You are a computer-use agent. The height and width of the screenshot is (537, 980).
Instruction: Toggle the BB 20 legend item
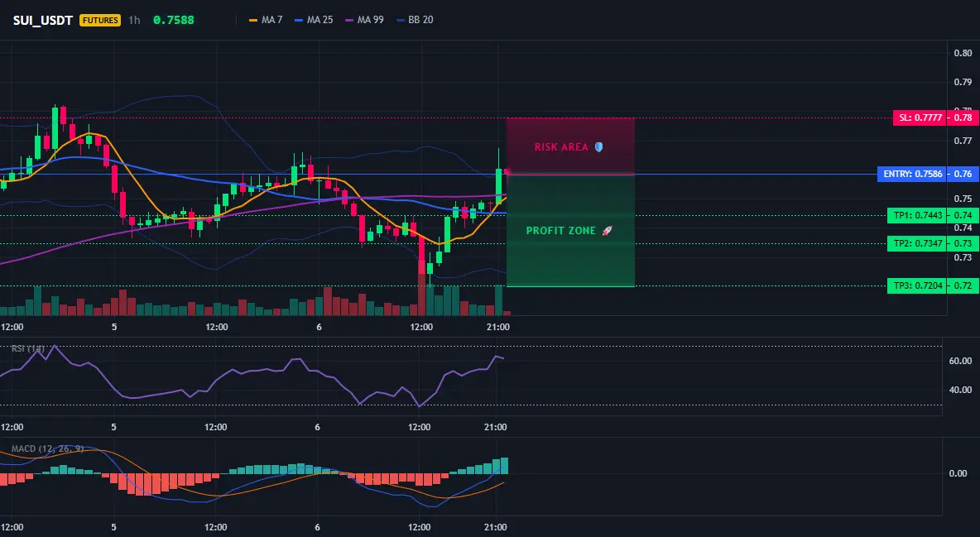point(415,20)
